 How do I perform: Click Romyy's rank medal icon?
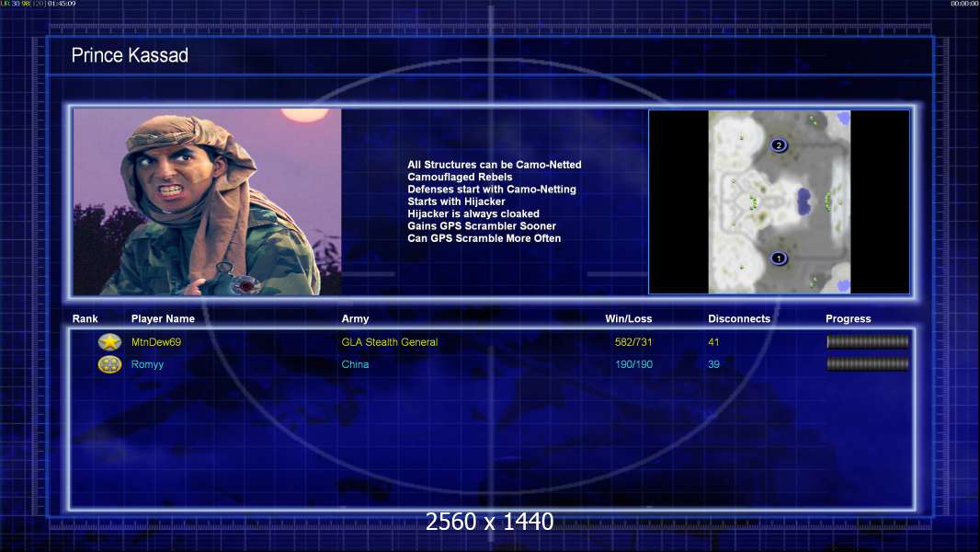coord(109,363)
